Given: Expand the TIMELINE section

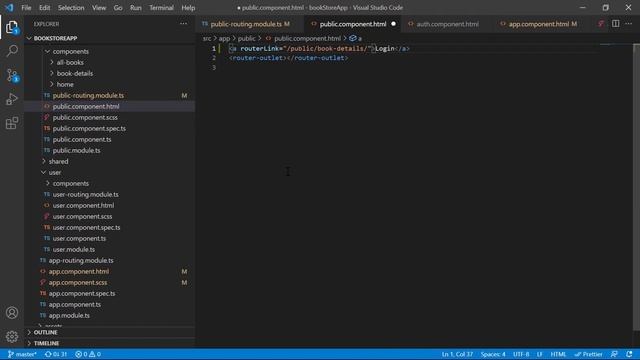Looking at the screenshot, I should point(110,344).
